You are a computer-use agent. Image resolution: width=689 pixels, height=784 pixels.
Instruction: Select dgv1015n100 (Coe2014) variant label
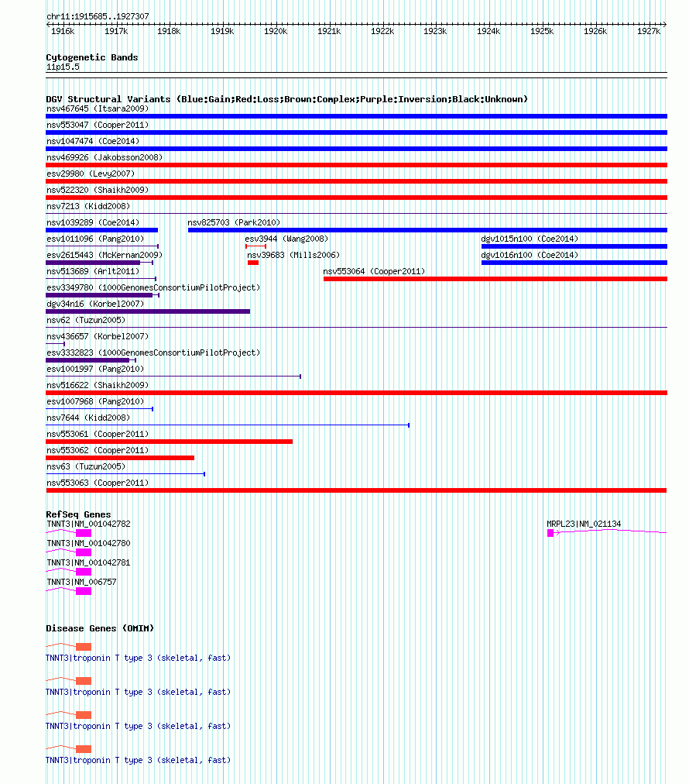[x=530, y=239]
